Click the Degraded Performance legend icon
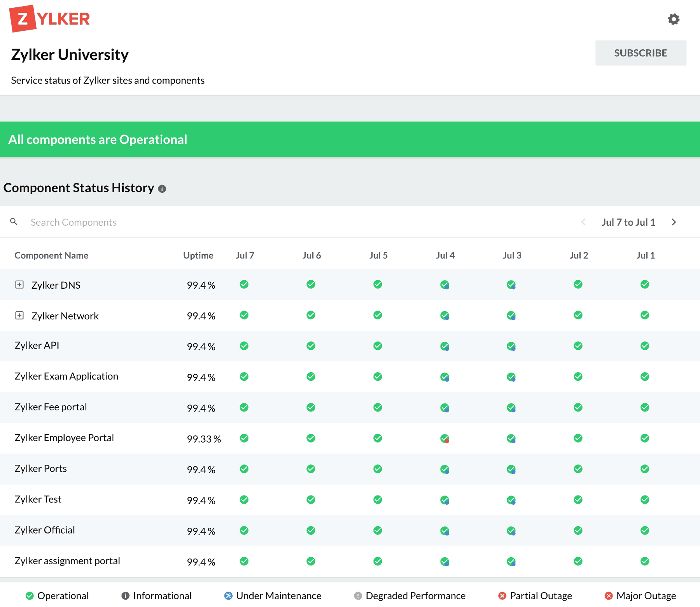Screen dimensions: 700x607 click(x=357, y=595)
